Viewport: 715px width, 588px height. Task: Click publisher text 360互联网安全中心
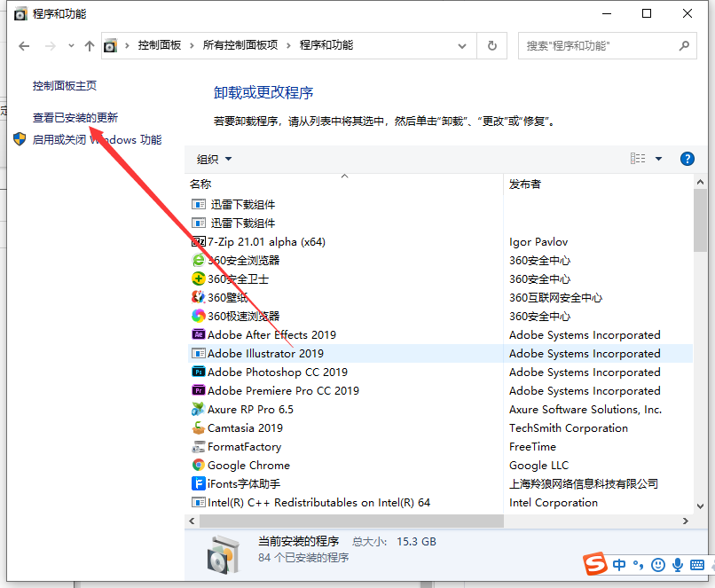tap(555, 298)
